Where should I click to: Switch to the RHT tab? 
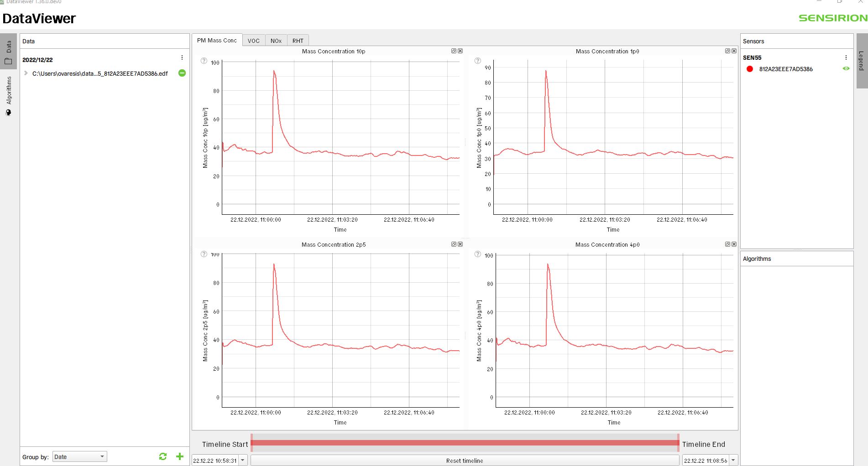[x=298, y=41]
